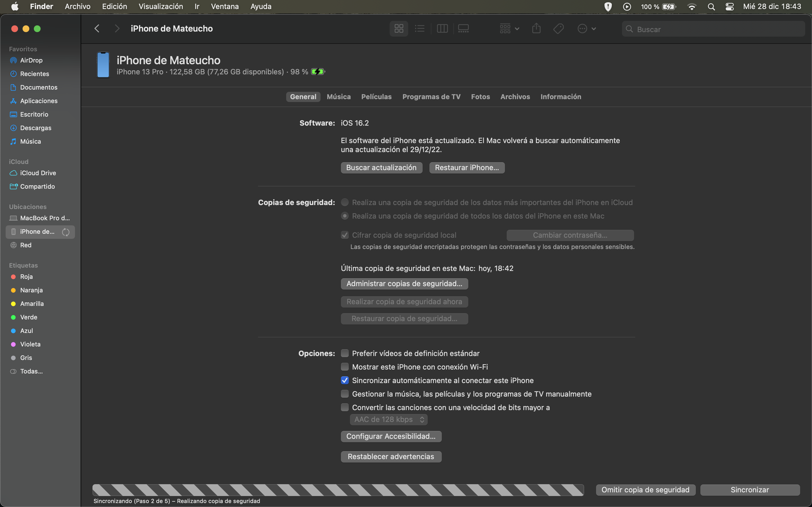
Task: Click the AirDrop sidebar item
Action: [31, 60]
